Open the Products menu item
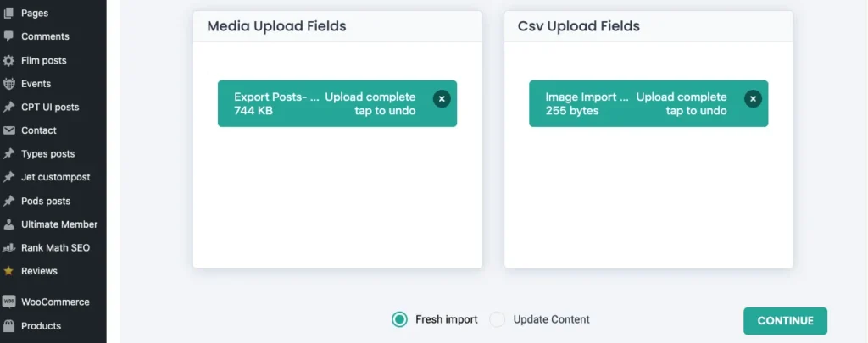Screen dimensions: 868x343 click(41, 326)
